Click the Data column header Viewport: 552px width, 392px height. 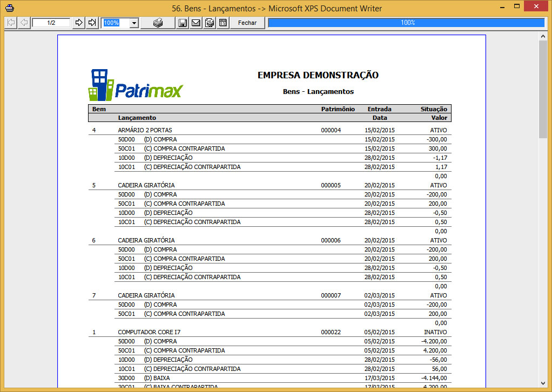click(x=380, y=118)
